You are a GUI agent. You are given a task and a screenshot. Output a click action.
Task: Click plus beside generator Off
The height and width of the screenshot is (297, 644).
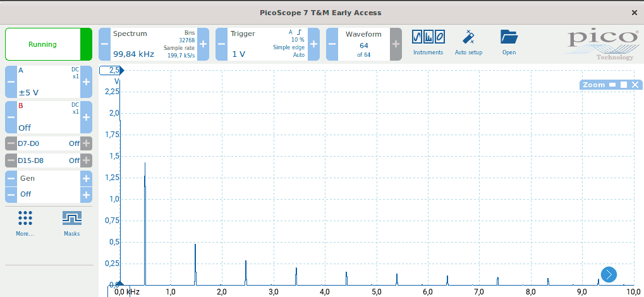tap(86, 194)
